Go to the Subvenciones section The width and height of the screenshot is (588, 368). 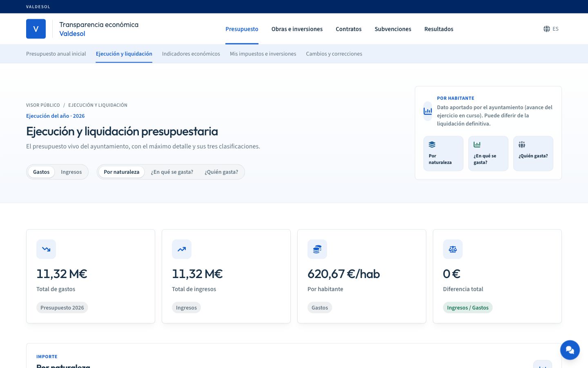pyautogui.click(x=393, y=29)
